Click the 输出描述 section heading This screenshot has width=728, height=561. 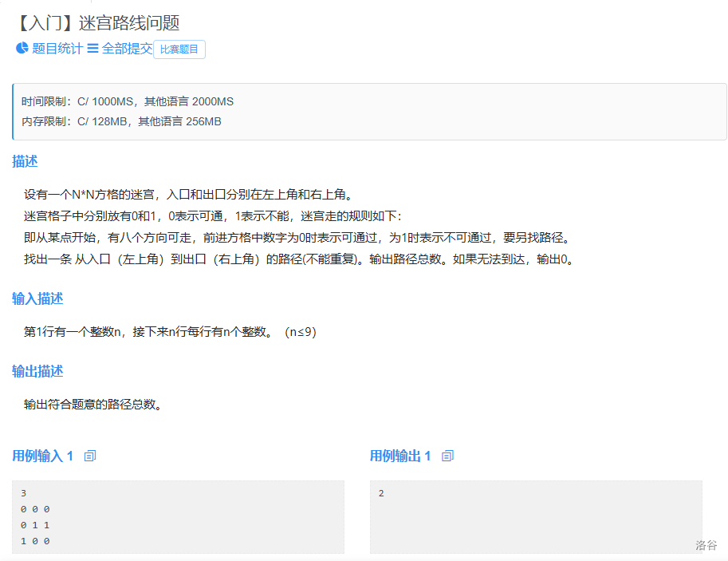[37, 371]
